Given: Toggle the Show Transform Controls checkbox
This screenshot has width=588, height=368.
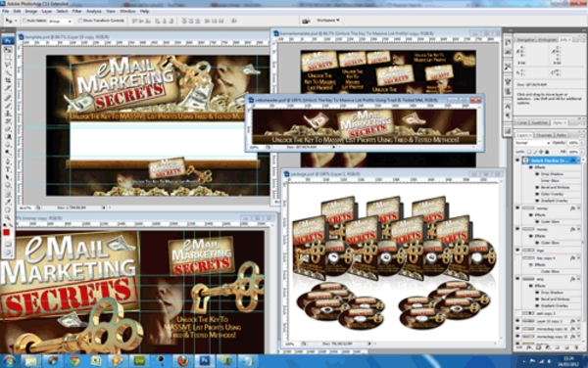Looking at the screenshot, I should [x=80, y=21].
